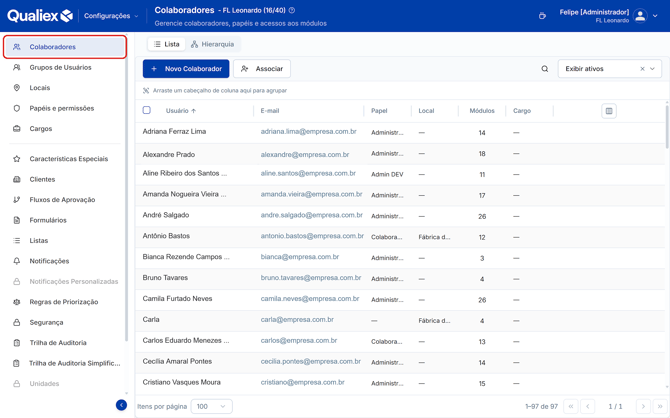Click the Formulários document icon
Viewport: 670px width, 418px height.
coord(17,220)
